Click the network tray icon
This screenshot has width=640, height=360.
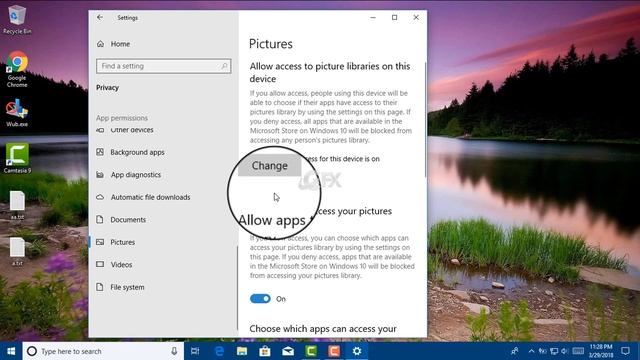554,351
